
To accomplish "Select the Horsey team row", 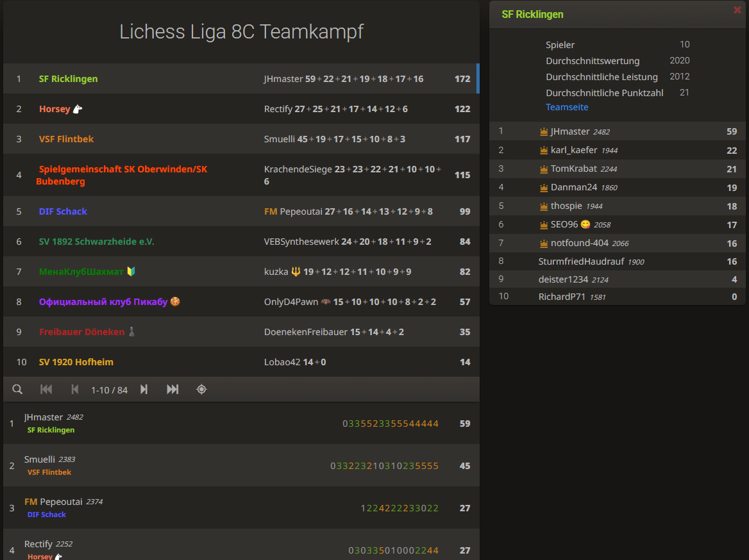I will point(241,109).
